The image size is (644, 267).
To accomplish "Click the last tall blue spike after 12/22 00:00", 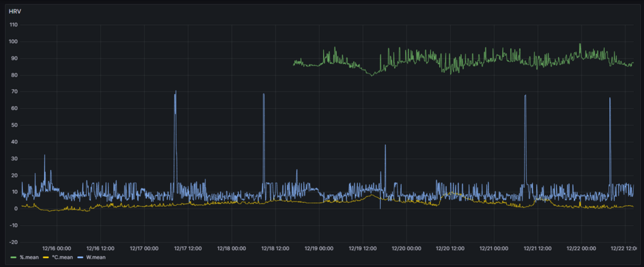I will tap(609, 98).
